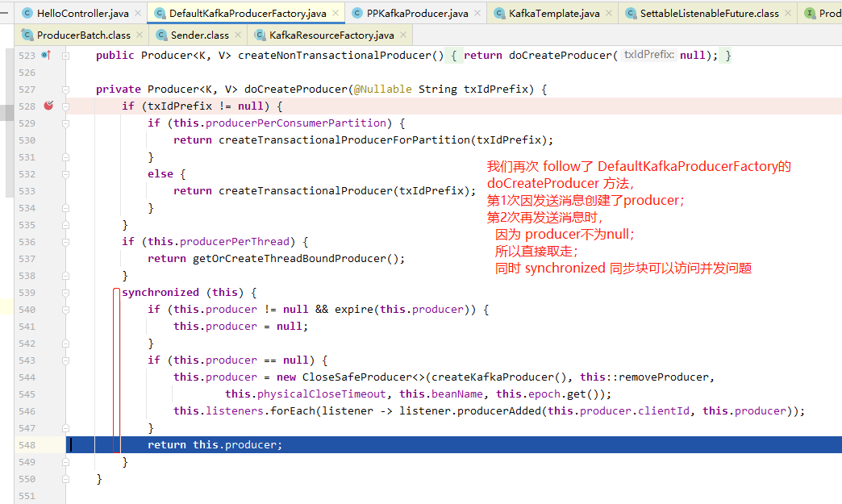Switch to the HelloController.java tab

[x=82, y=14]
